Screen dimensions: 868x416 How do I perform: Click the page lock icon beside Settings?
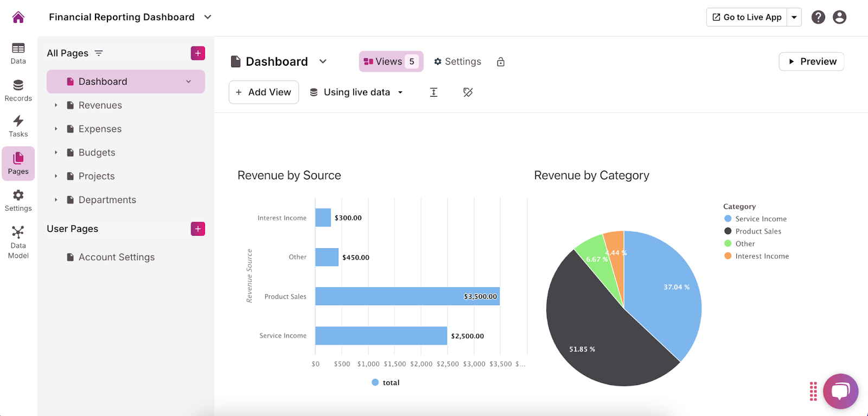501,62
